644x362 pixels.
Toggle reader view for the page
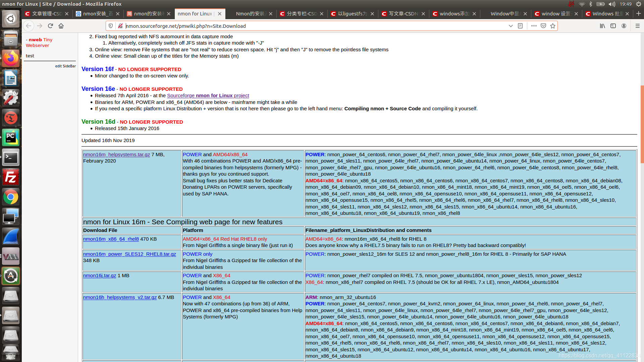[520, 26]
